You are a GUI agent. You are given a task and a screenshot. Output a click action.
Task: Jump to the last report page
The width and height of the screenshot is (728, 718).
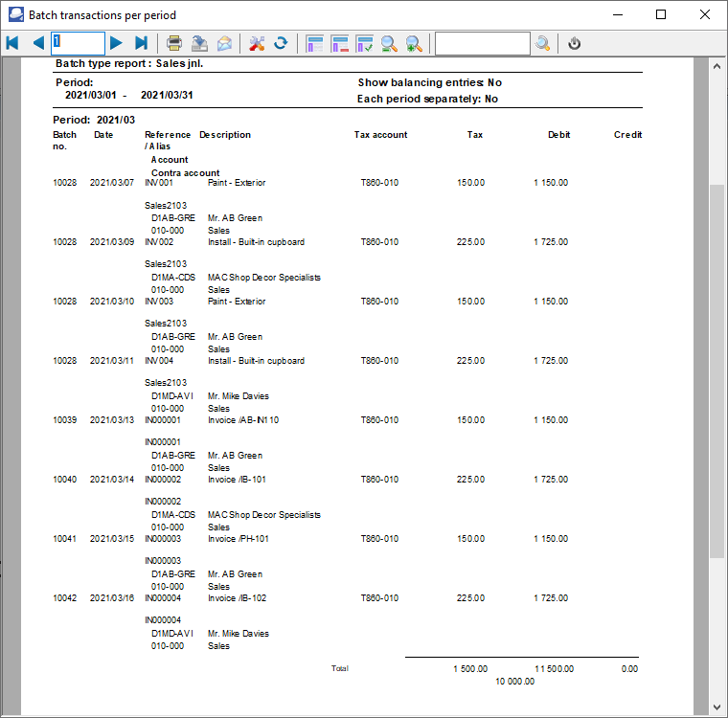141,43
